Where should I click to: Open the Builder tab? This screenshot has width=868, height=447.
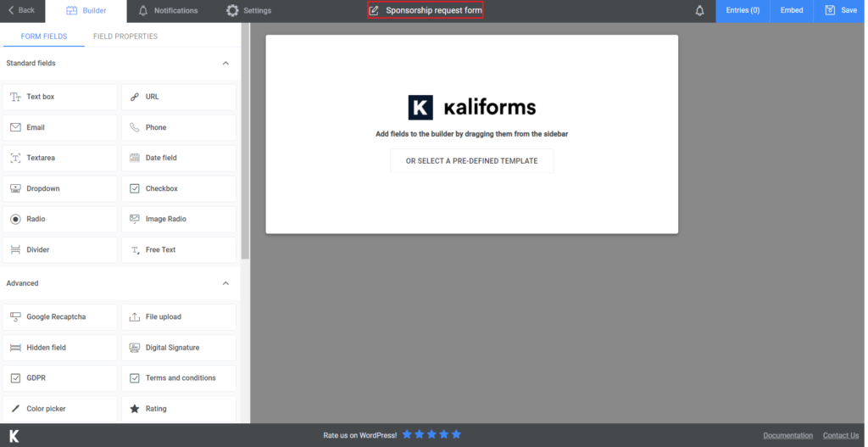(x=86, y=11)
